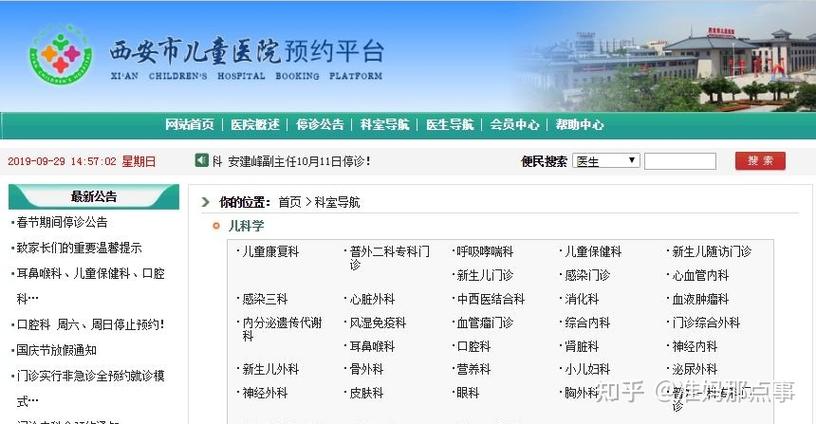Select the 新生儿随访门诊 department
Screen dimensions: 816x424
pos(712,252)
